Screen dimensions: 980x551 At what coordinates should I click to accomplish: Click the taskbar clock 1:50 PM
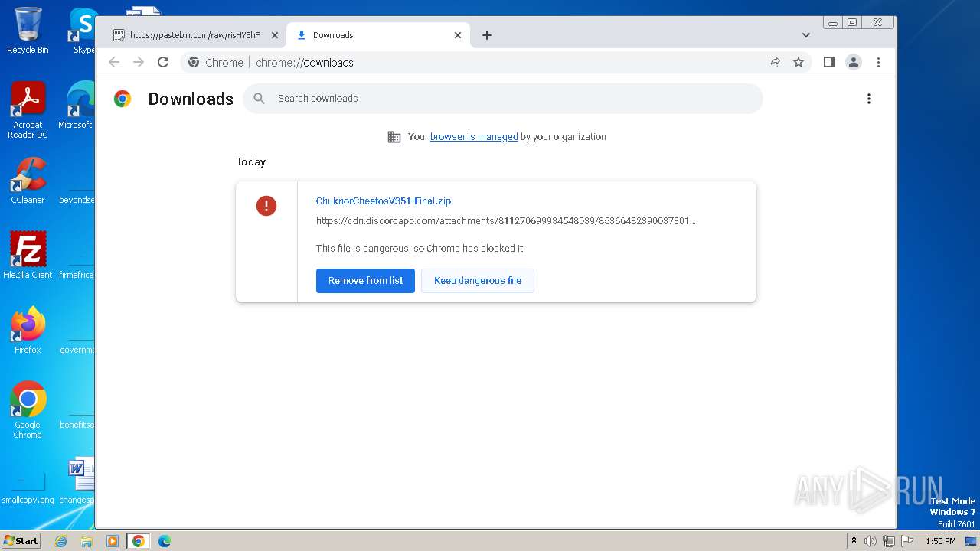941,541
